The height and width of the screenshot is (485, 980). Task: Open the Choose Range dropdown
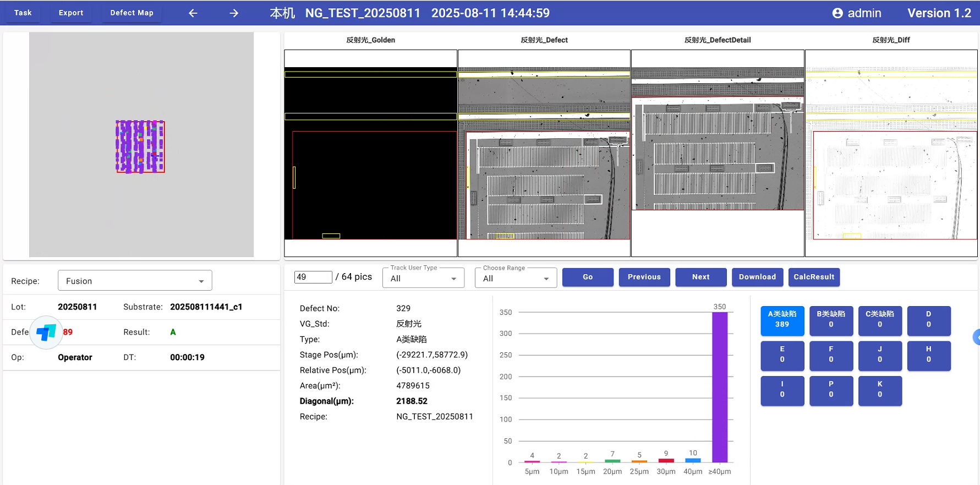[516, 278]
